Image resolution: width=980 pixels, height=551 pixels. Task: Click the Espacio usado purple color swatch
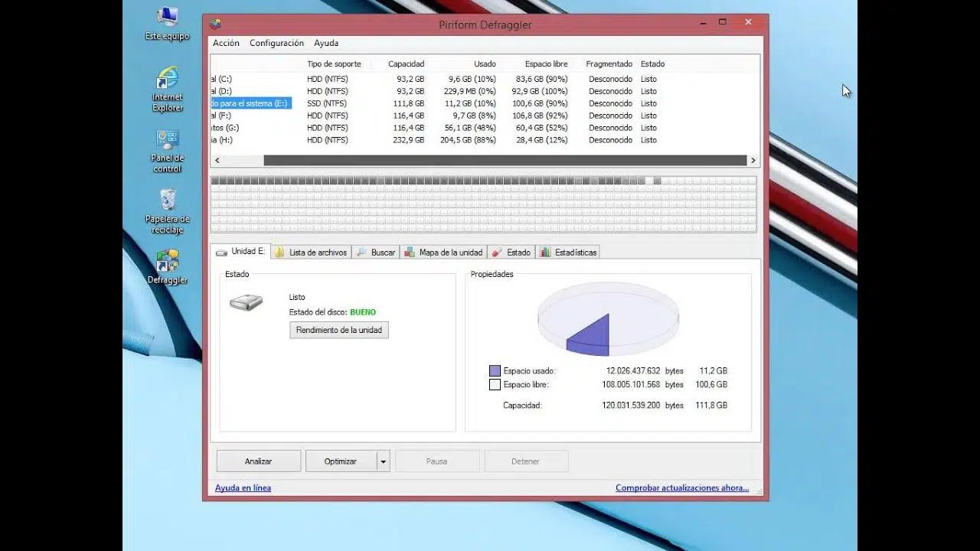coord(495,371)
